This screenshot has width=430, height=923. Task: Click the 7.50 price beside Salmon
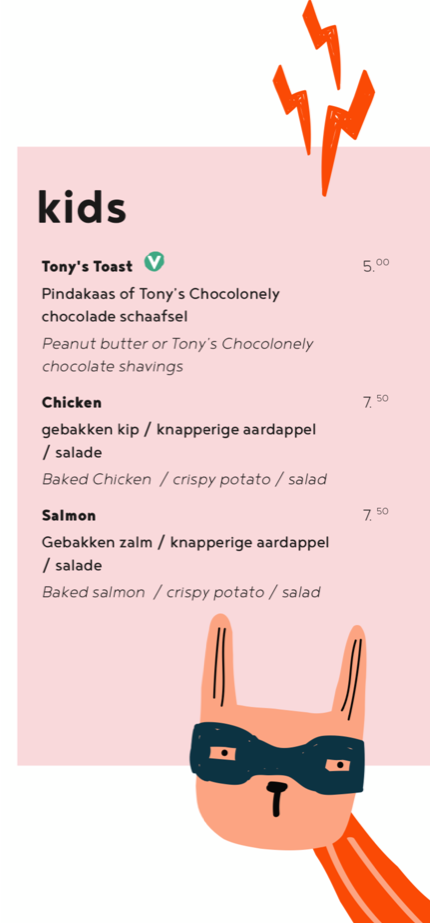[x=375, y=515]
